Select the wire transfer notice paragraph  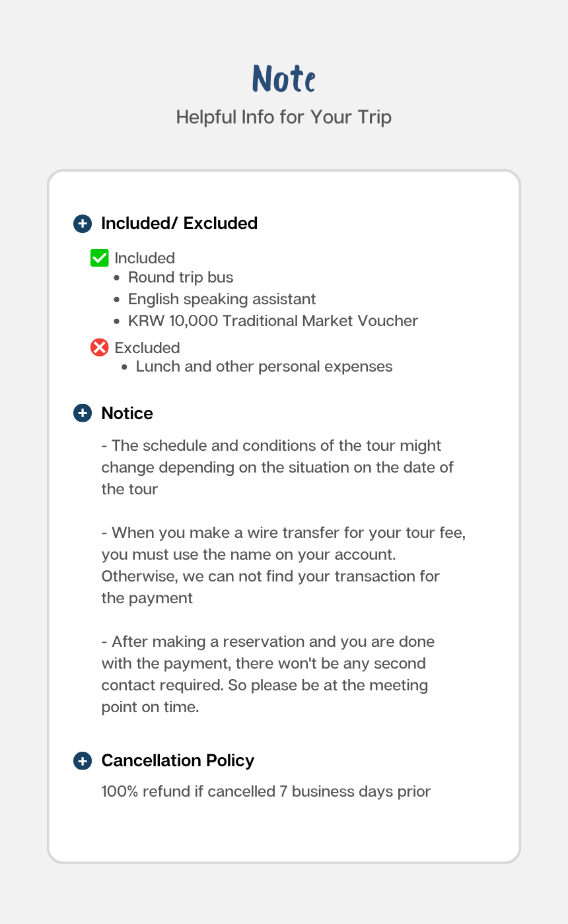coord(283,565)
